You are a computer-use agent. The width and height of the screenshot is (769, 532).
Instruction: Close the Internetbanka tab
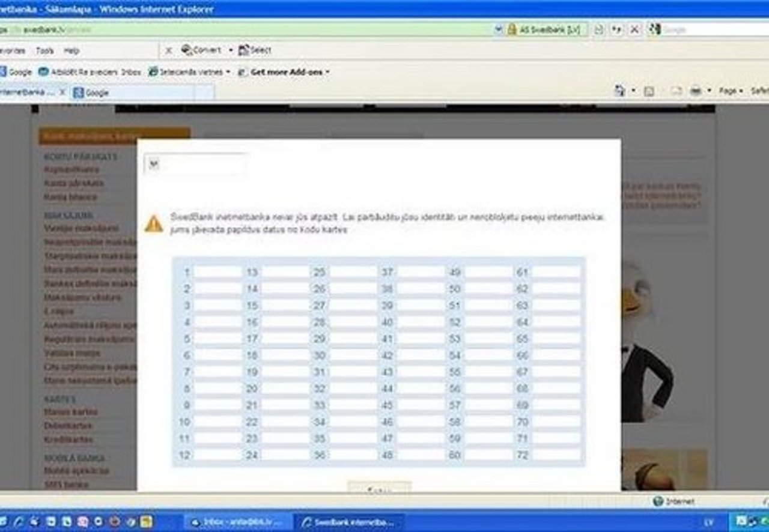click(x=62, y=92)
